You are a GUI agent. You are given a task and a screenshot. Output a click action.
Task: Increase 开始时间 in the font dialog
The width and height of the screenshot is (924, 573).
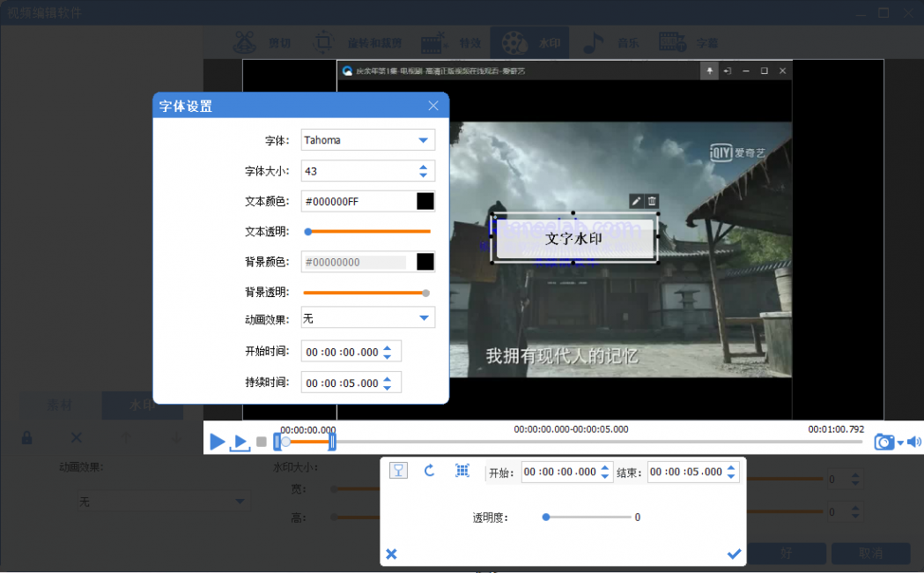[388, 348]
